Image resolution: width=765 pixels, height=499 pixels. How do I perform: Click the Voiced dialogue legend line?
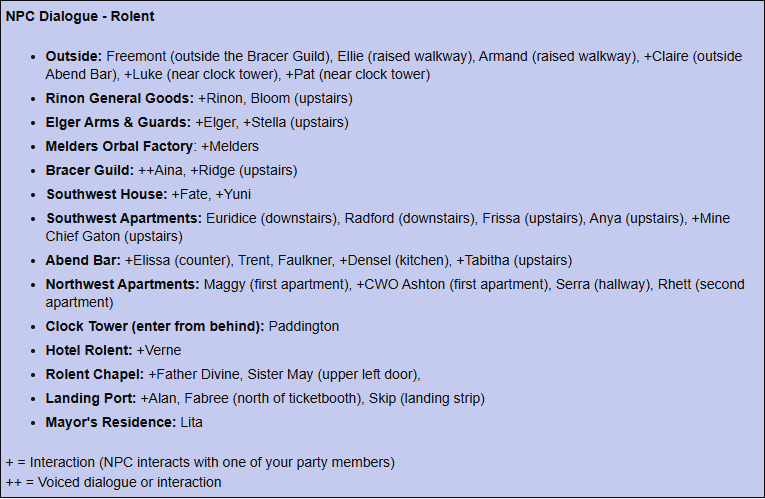(x=113, y=482)
